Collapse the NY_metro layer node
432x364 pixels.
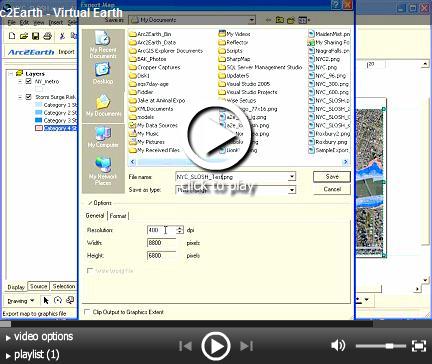click(20, 81)
